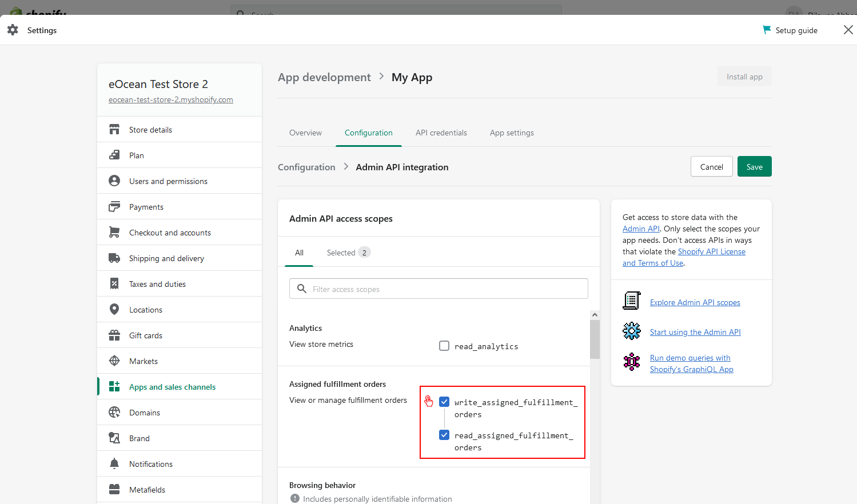Click the Locations pin icon
857x504 pixels.
pos(114,309)
